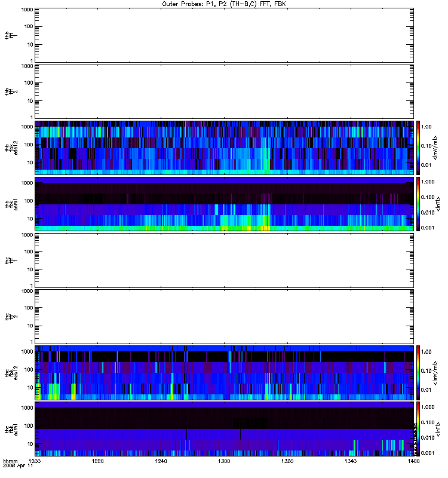This screenshot has height=478, width=448.
Task: Click the '100' y-tick on thc fbk scm1
Action: pyautogui.click(x=29, y=426)
